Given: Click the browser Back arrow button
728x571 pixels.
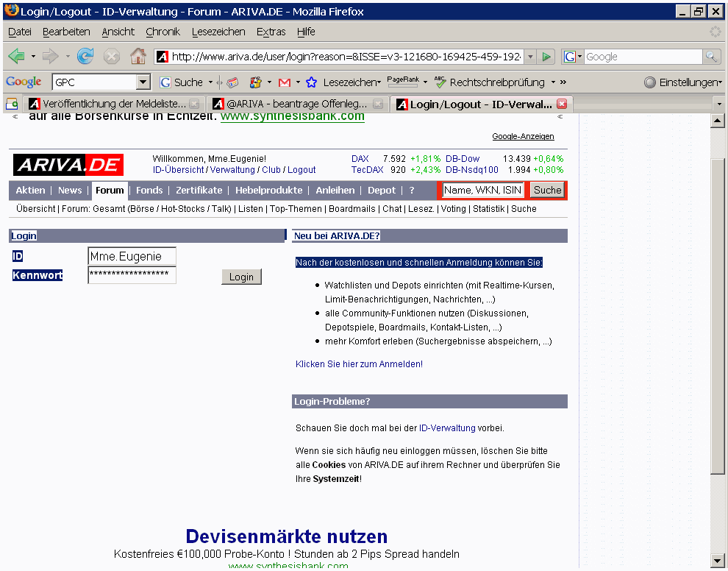Looking at the screenshot, I should pos(16,57).
